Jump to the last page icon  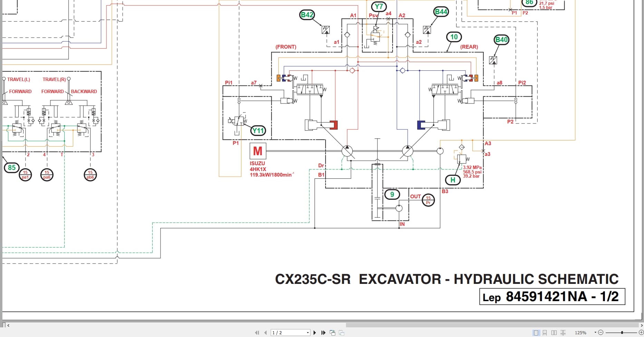pyautogui.click(x=323, y=333)
